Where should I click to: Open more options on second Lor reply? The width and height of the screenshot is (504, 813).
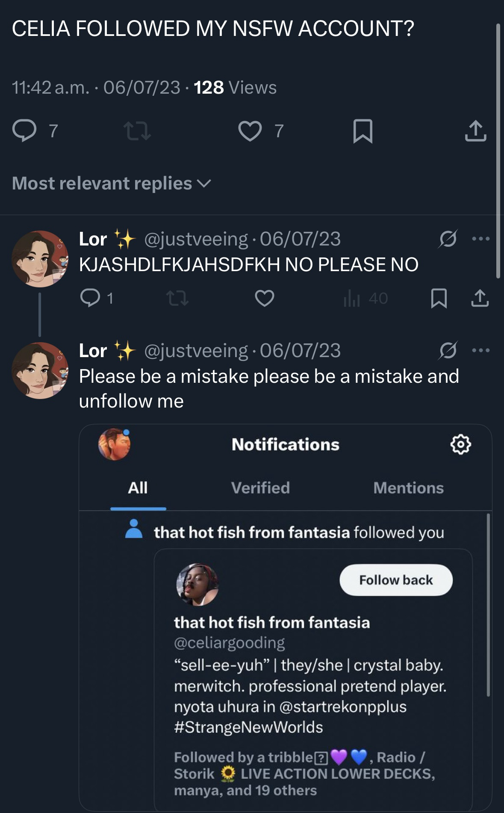click(x=481, y=350)
